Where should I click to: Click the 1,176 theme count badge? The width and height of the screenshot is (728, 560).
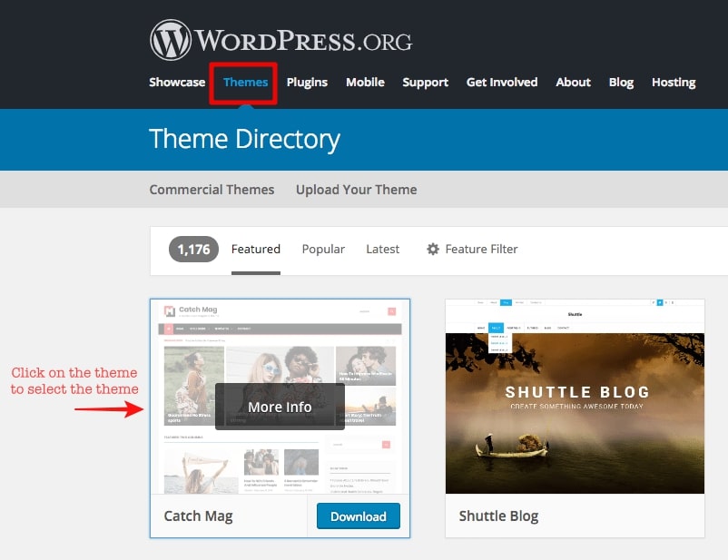pyautogui.click(x=193, y=250)
